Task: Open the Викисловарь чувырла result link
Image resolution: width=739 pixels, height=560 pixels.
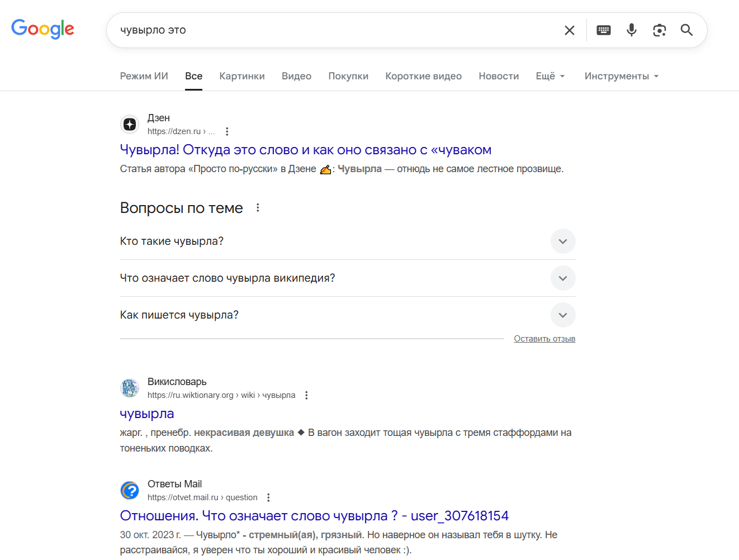Action: 147,414
